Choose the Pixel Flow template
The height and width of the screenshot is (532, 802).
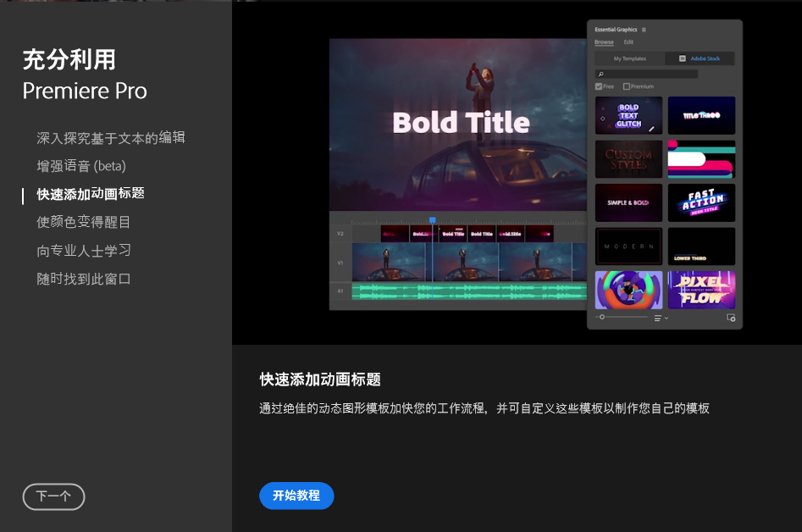point(702,290)
